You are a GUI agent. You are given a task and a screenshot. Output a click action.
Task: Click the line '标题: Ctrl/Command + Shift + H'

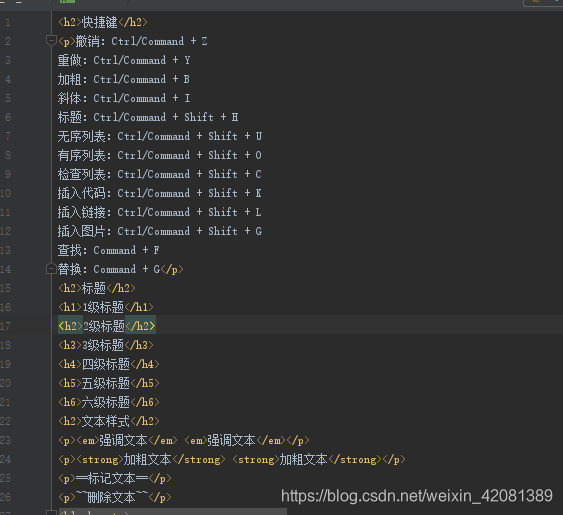click(148, 117)
